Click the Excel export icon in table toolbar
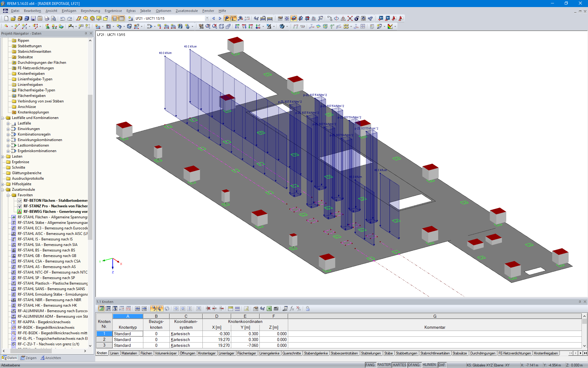The height and width of the screenshot is (368, 588). pos(269,309)
